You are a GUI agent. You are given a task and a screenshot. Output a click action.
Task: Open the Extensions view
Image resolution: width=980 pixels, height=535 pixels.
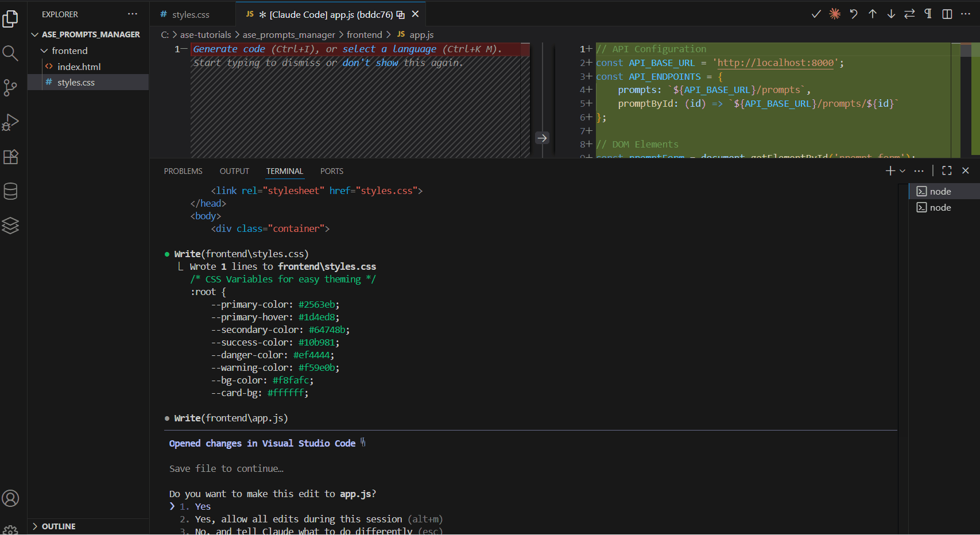pyautogui.click(x=10, y=157)
